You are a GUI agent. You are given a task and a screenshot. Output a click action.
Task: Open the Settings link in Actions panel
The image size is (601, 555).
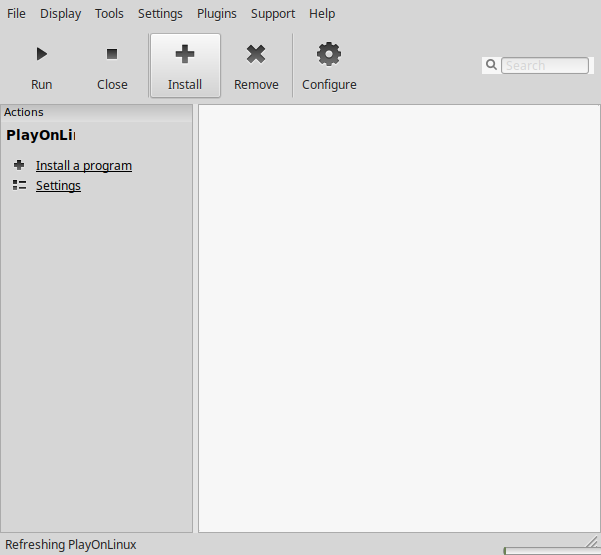click(x=58, y=186)
